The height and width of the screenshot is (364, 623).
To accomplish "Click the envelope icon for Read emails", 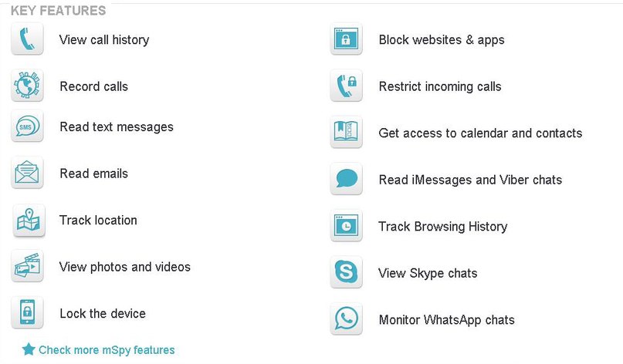I will coord(27,173).
